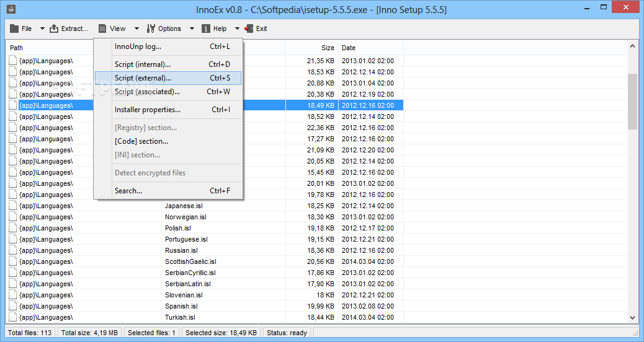Click file icon of Slovenian.isl row
Image resolution: width=644 pixels, height=342 pixels.
(x=13, y=295)
